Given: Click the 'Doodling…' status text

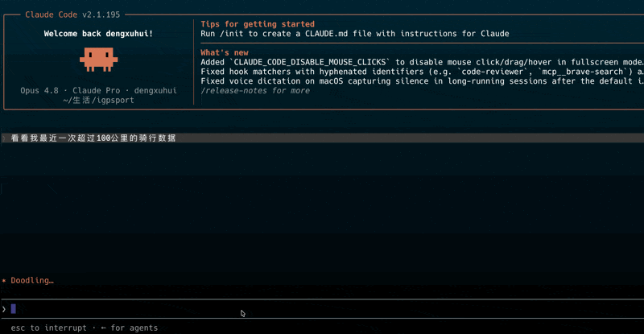Looking at the screenshot, I should [x=32, y=280].
